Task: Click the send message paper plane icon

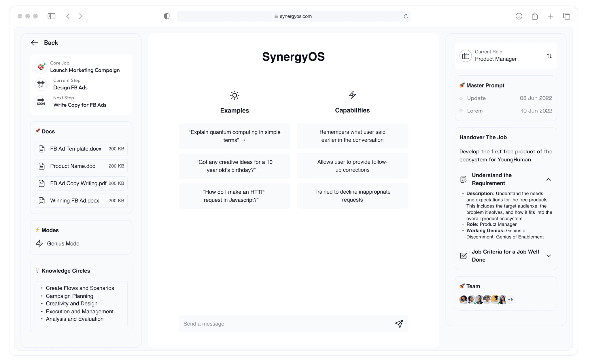Action: [399, 324]
